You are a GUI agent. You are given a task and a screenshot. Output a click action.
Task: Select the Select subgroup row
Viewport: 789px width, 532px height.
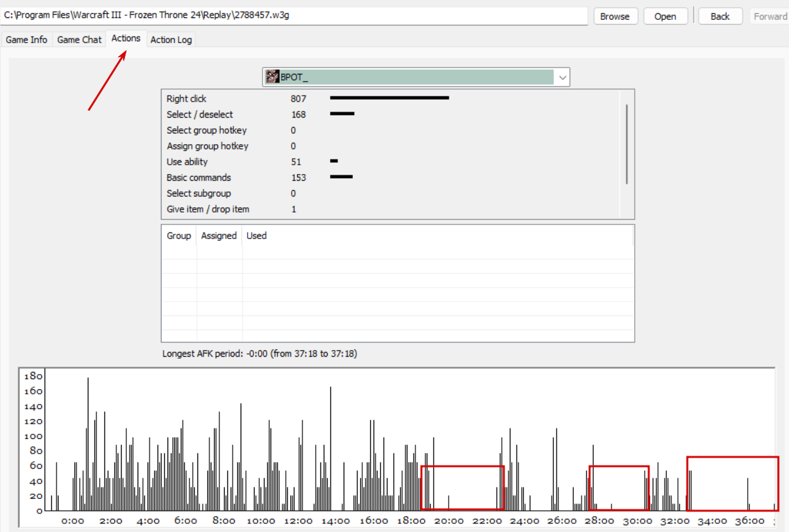(x=391, y=193)
